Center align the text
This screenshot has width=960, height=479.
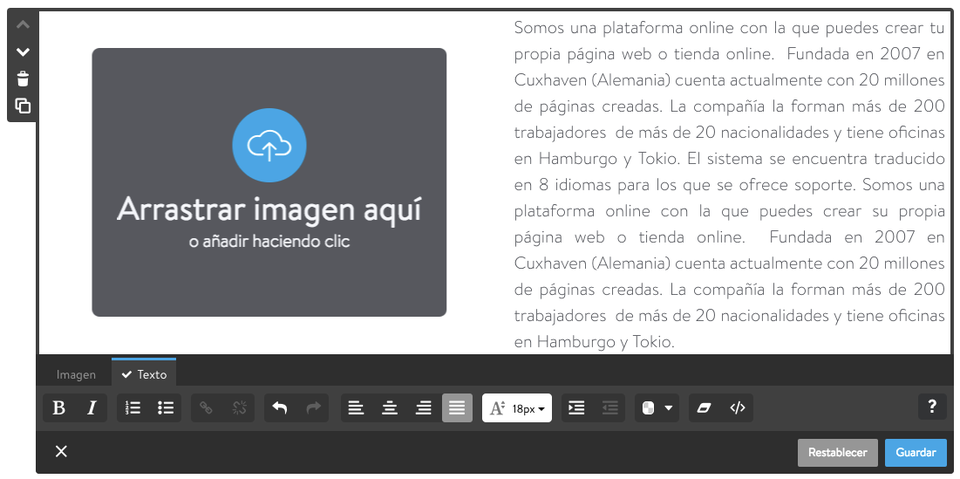pyautogui.click(x=389, y=408)
